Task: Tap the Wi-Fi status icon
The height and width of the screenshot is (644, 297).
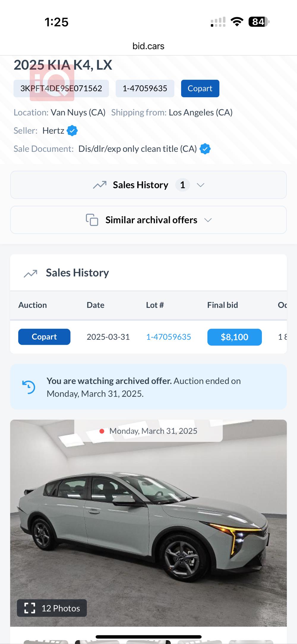Action: [x=237, y=22]
